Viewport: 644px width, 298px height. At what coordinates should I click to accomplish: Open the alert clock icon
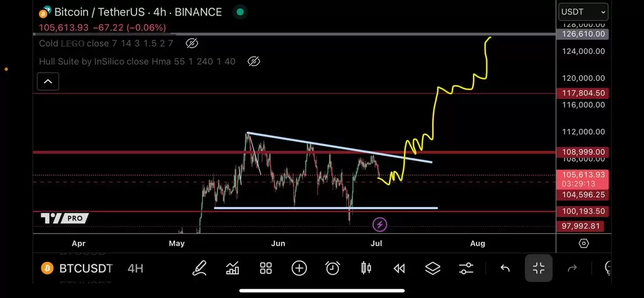point(332,268)
